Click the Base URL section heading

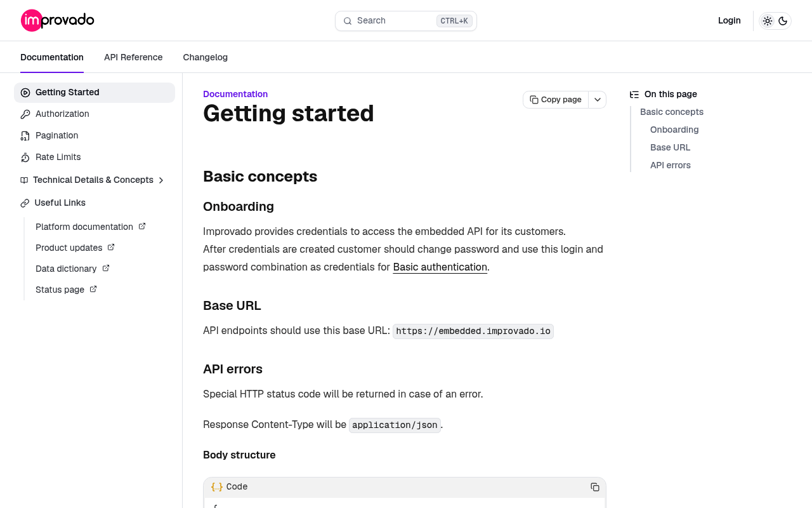click(232, 305)
